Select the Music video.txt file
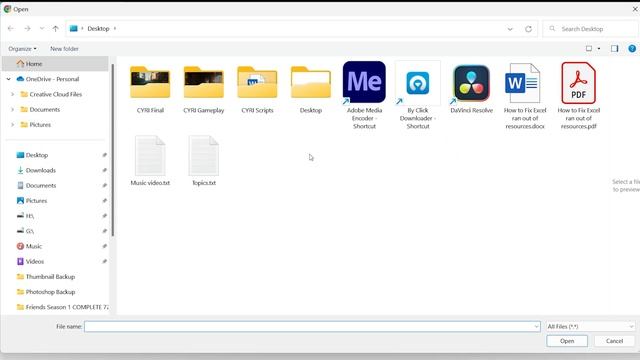Screen dimensions: 640x360 [x=150, y=161]
